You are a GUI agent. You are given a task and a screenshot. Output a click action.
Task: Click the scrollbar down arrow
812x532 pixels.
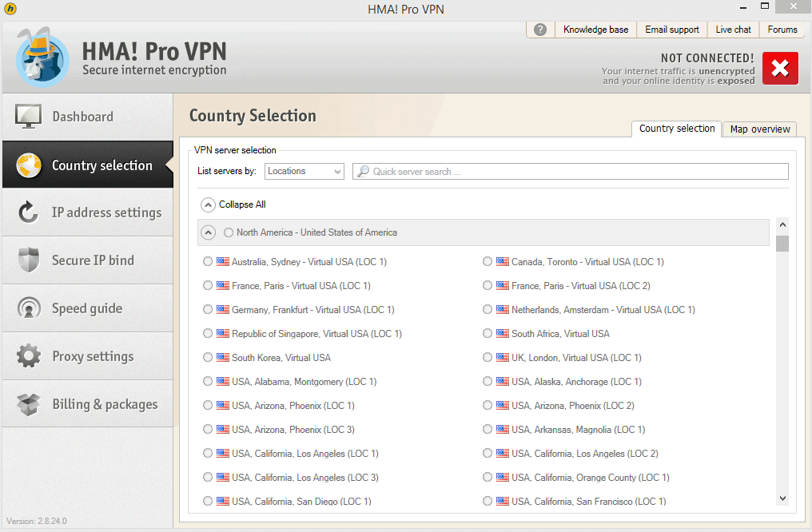tap(782, 498)
